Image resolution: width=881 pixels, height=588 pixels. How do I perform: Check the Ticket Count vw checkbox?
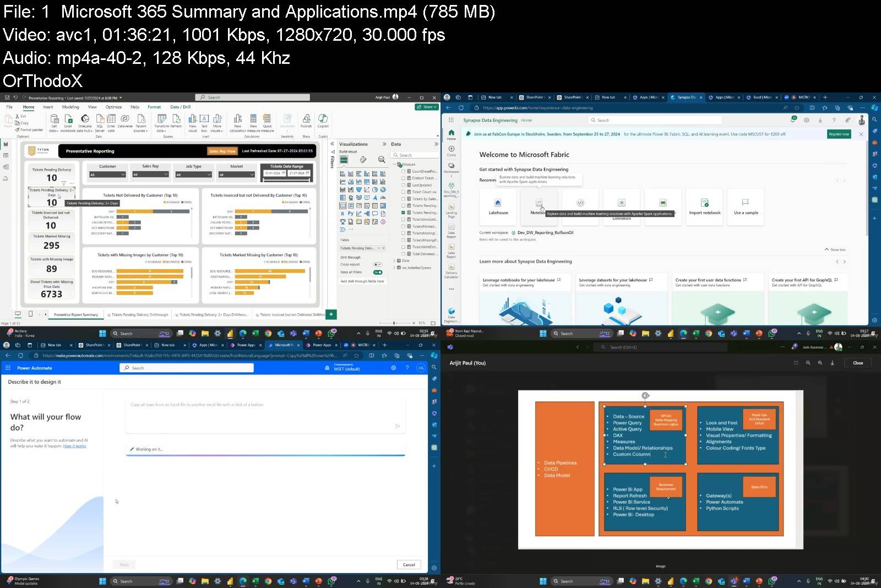click(403, 192)
